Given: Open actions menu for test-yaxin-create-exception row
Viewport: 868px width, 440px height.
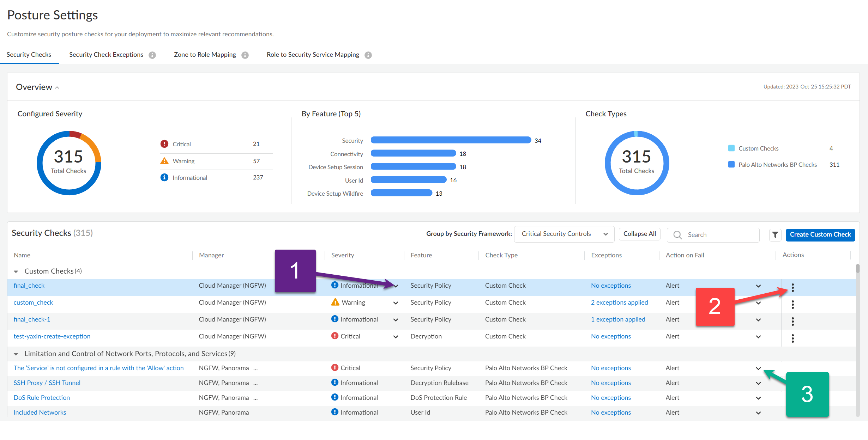Looking at the screenshot, I should pyautogui.click(x=792, y=338).
